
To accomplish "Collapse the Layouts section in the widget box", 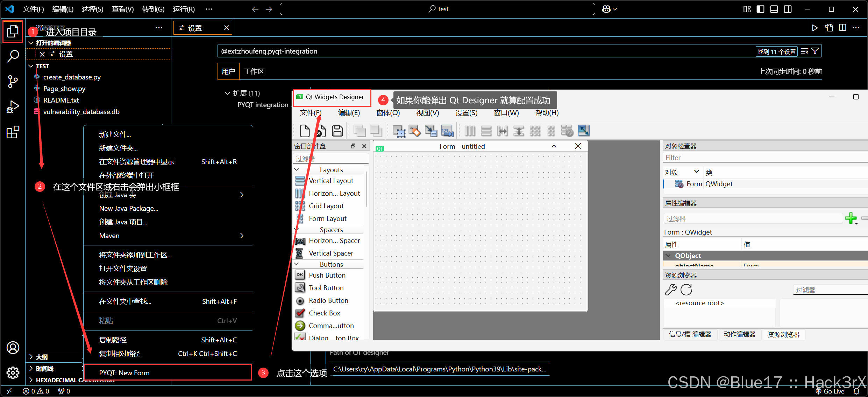I will point(297,169).
